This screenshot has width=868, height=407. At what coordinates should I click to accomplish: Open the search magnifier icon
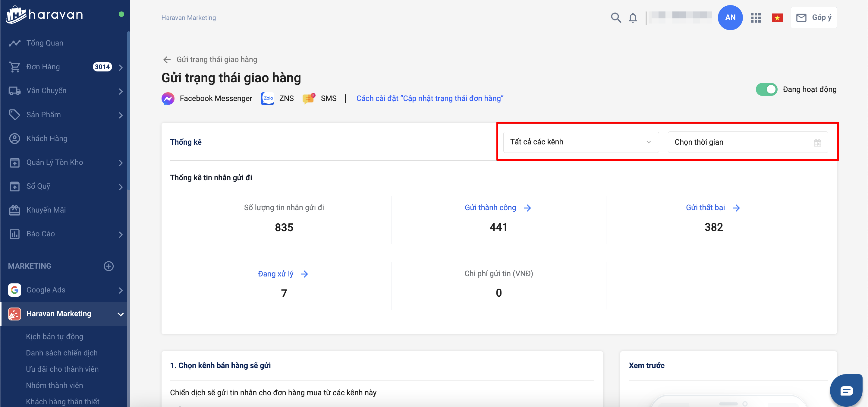(x=616, y=17)
